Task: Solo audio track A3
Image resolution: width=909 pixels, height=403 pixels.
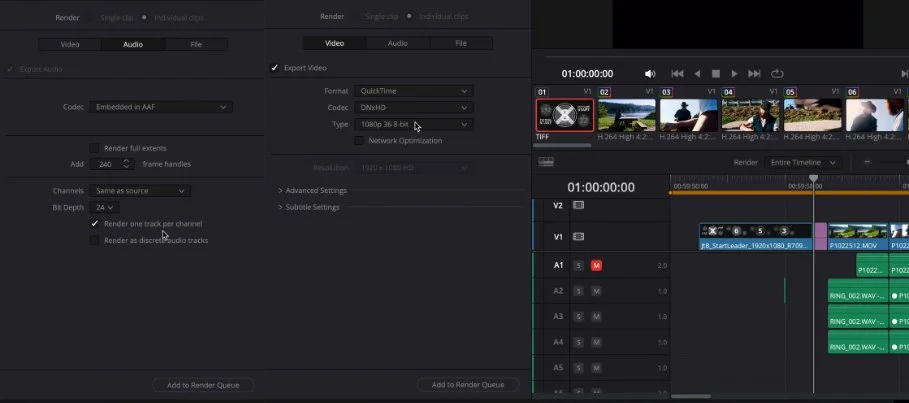Action: 578,317
